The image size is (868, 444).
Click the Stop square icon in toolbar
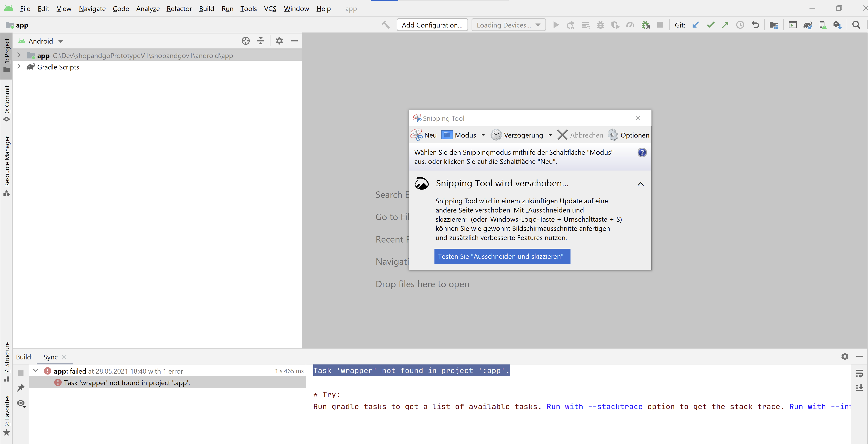[x=660, y=25]
